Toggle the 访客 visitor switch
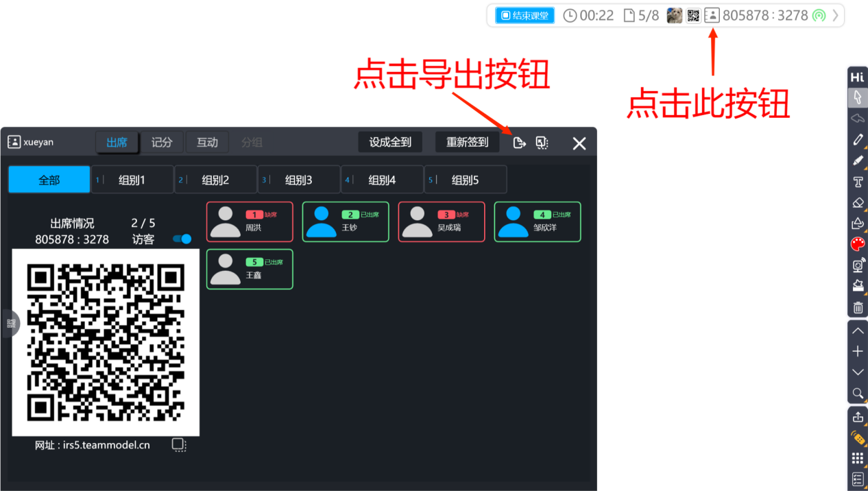This screenshot has height=491, width=868. click(182, 239)
